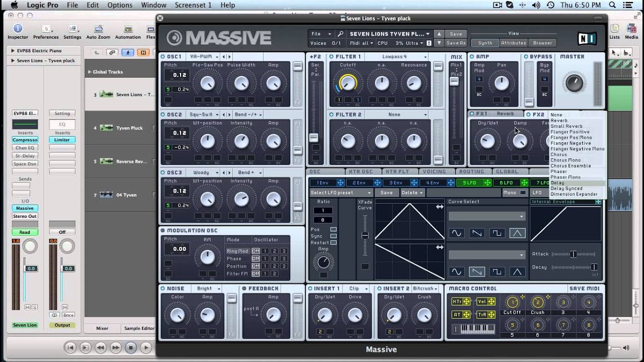
Task: Click the exclamation panic icon beside Ultra
Action: click(429, 43)
